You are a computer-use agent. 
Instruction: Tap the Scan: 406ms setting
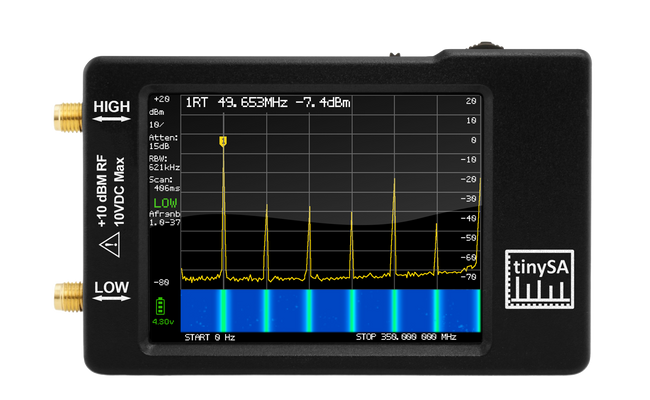pyautogui.click(x=164, y=183)
